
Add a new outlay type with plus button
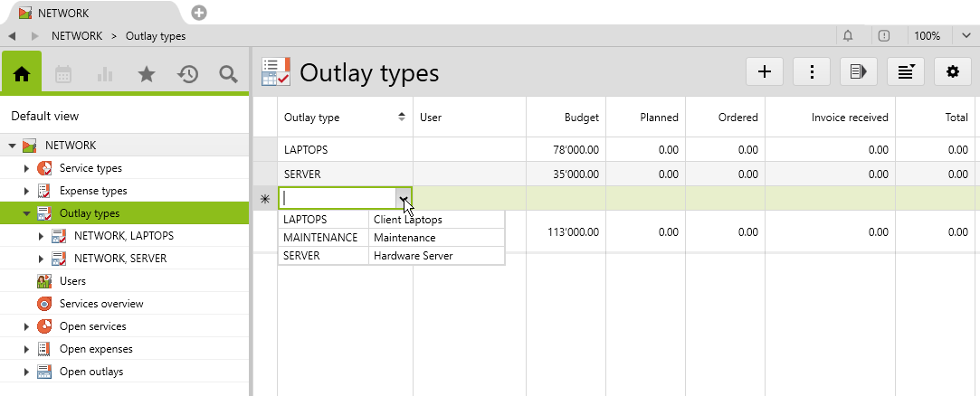(x=765, y=71)
